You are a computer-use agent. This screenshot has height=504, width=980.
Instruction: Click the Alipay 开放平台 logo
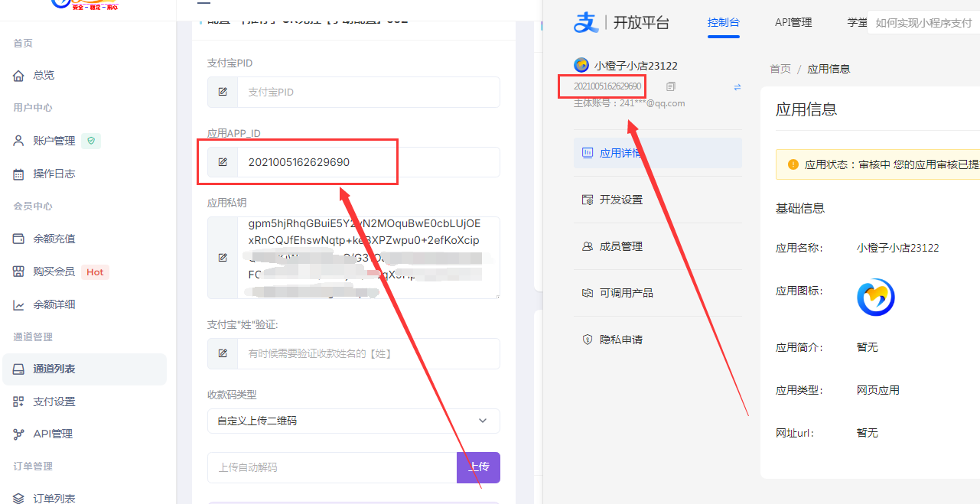coord(621,23)
